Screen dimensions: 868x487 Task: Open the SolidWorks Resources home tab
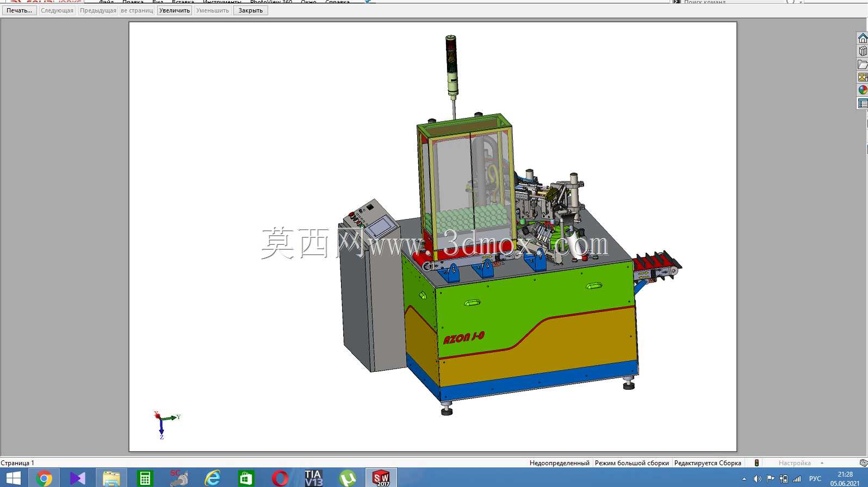[863, 38]
